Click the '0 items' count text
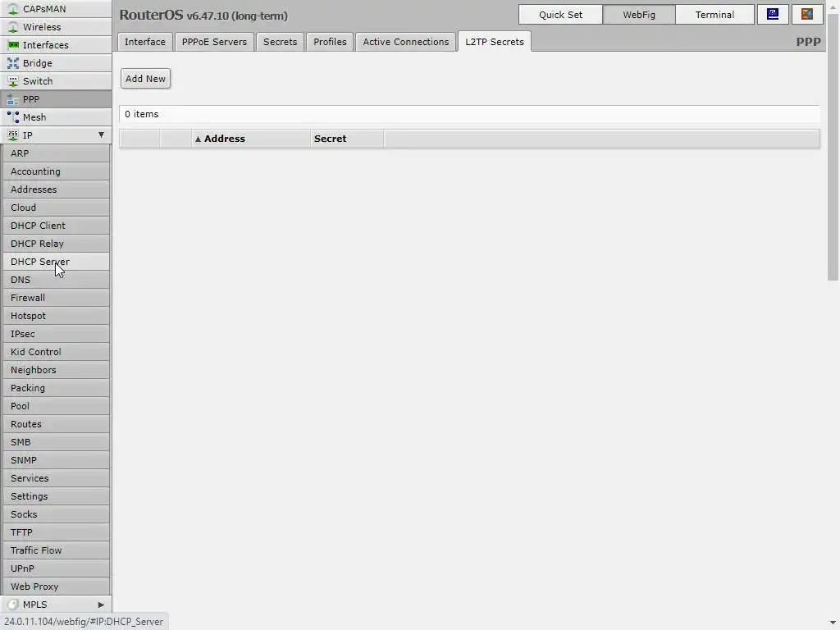The width and height of the screenshot is (840, 630). [142, 114]
